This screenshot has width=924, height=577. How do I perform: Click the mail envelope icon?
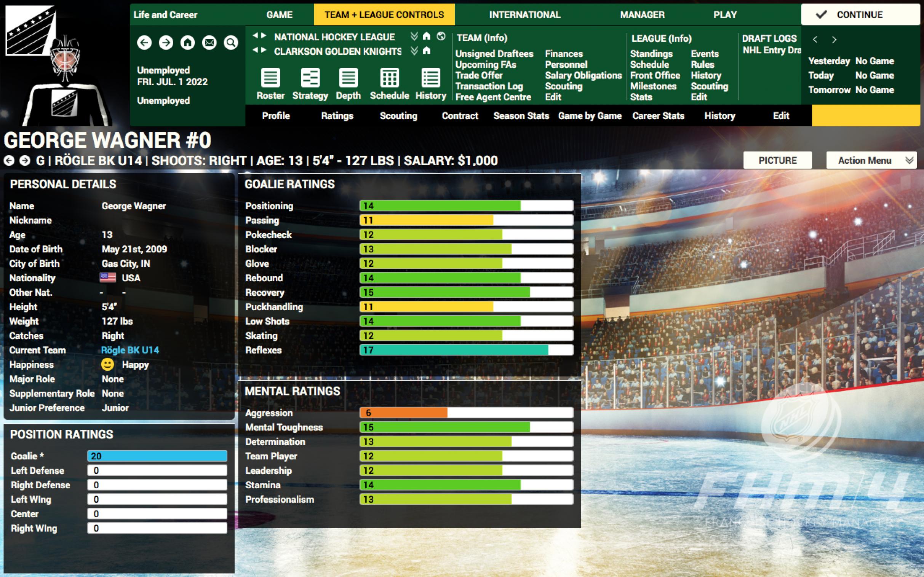click(209, 42)
